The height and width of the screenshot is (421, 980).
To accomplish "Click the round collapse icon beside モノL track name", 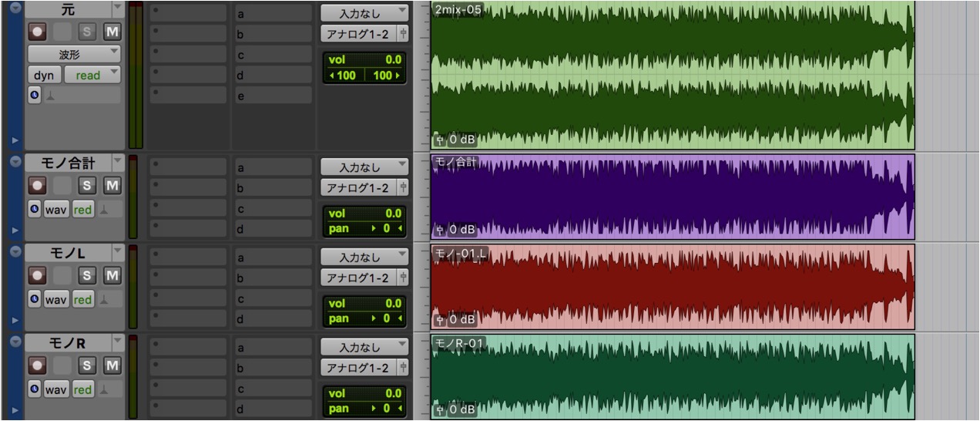I will pyautogui.click(x=15, y=252).
